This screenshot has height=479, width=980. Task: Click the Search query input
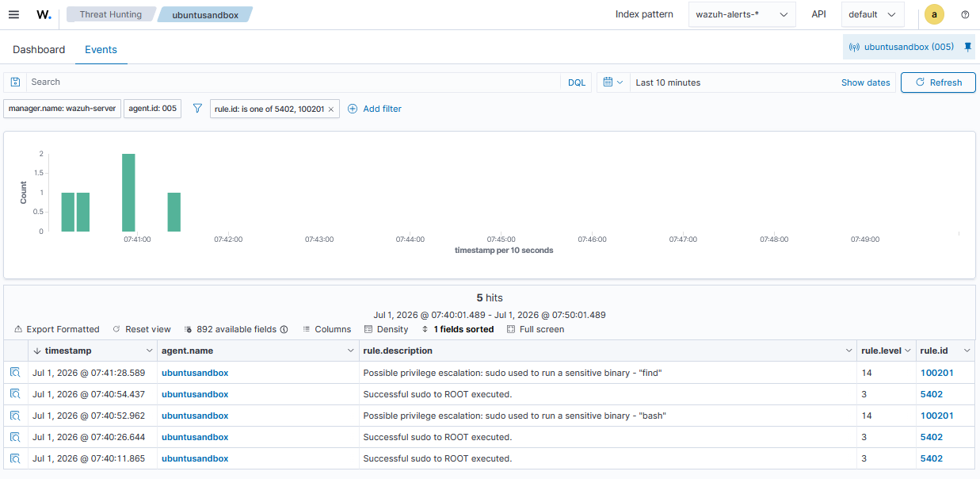coord(293,82)
